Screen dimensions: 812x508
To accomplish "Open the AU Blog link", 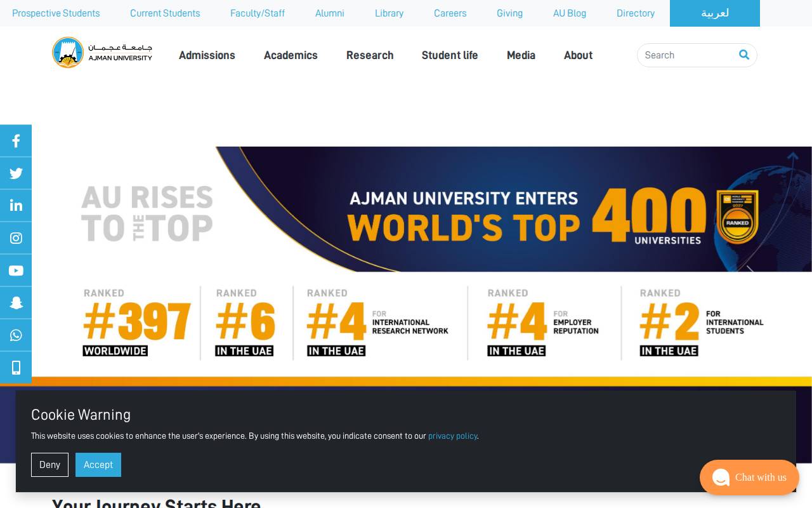I will [x=570, y=13].
